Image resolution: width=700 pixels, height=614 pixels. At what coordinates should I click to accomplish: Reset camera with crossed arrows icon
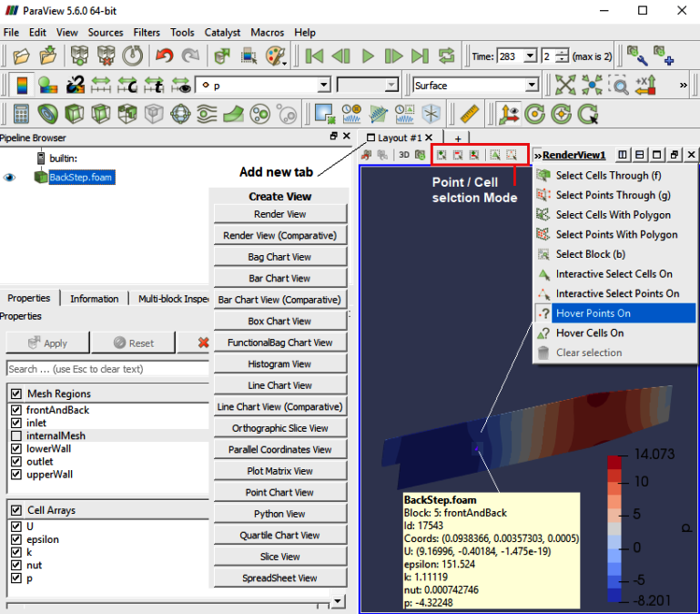coord(565,85)
